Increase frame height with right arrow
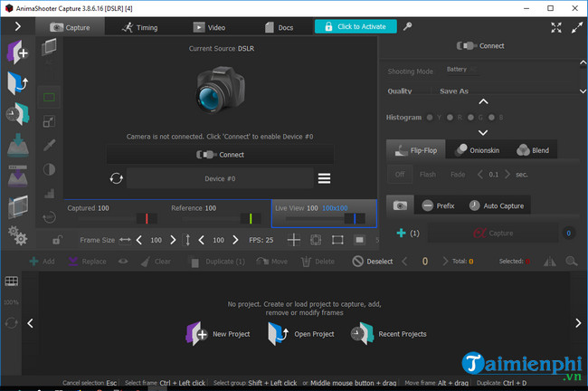The image size is (588, 391). 235,240
